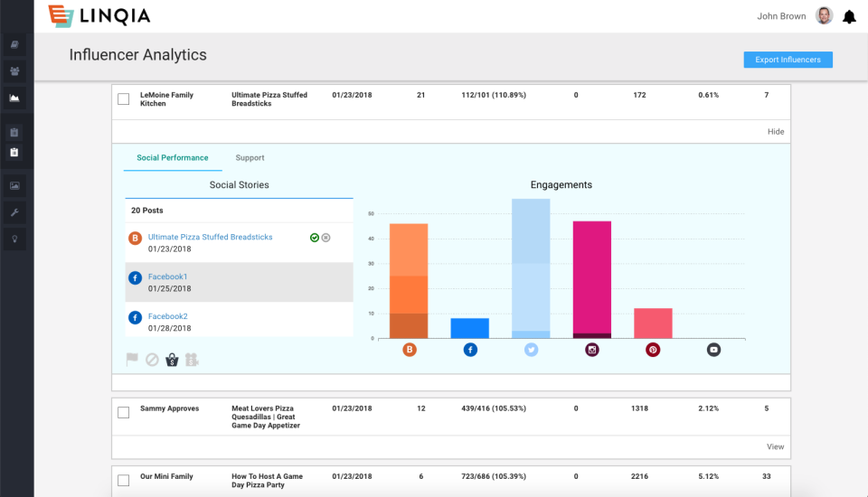
Task: Expand Sammy Approves row with View
Action: pos(775,446)
